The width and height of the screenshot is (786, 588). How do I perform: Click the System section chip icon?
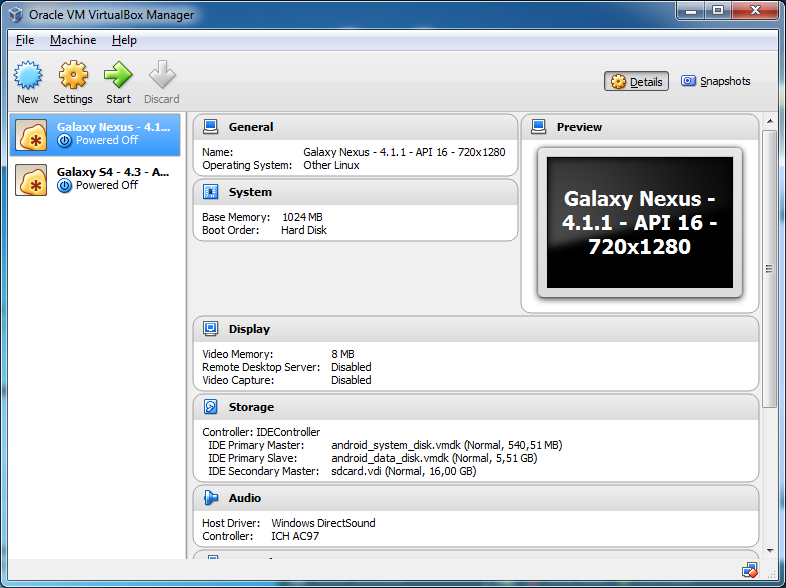tap(211, 192)
